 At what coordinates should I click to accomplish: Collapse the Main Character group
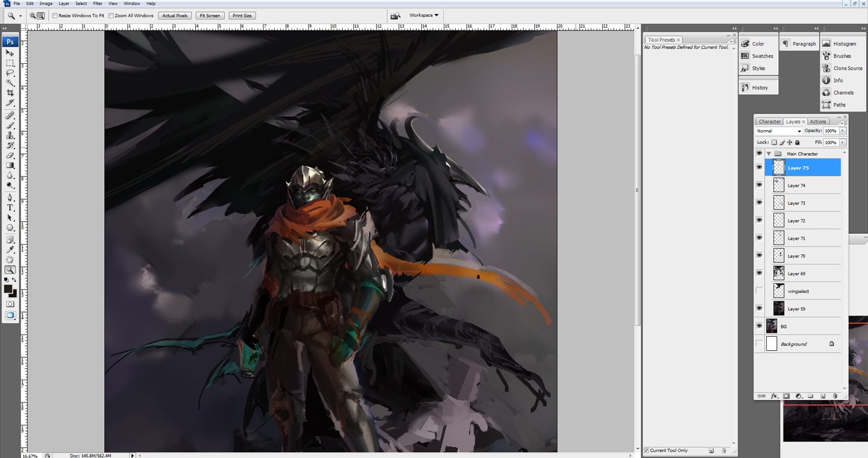[x=769, y=154]
